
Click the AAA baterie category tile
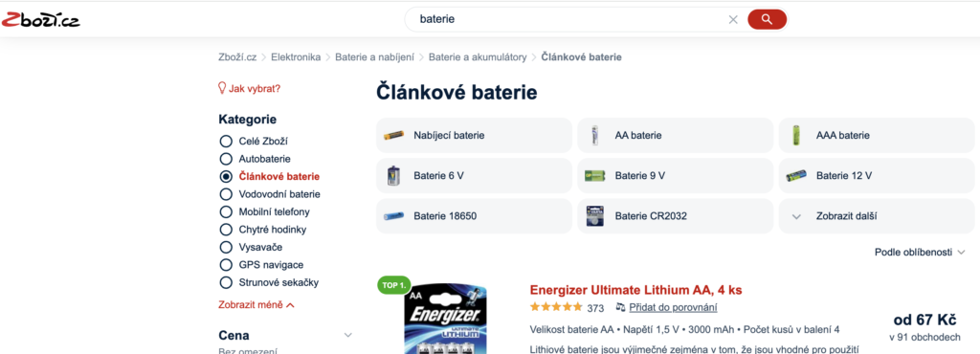coord(877,135)
